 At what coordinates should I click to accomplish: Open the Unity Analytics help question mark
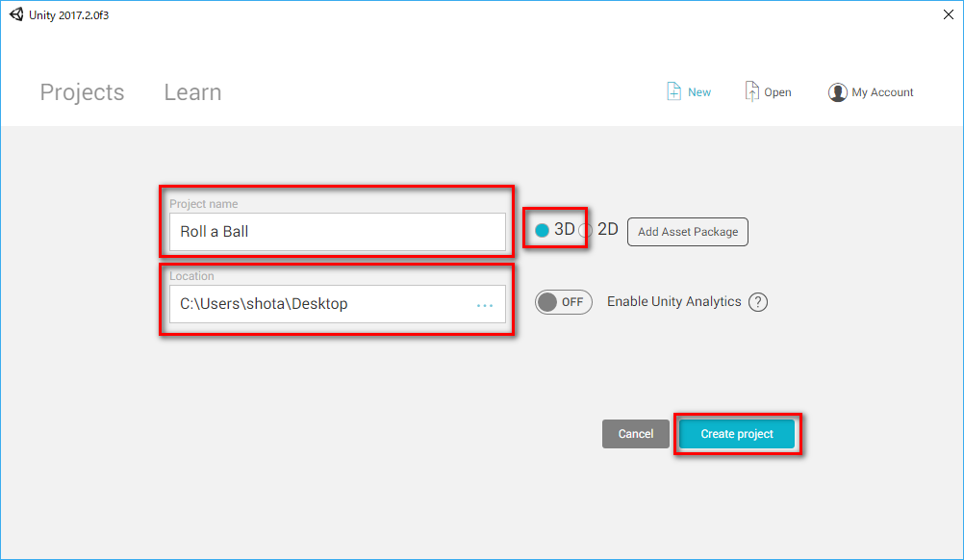(x=758, y=302)
